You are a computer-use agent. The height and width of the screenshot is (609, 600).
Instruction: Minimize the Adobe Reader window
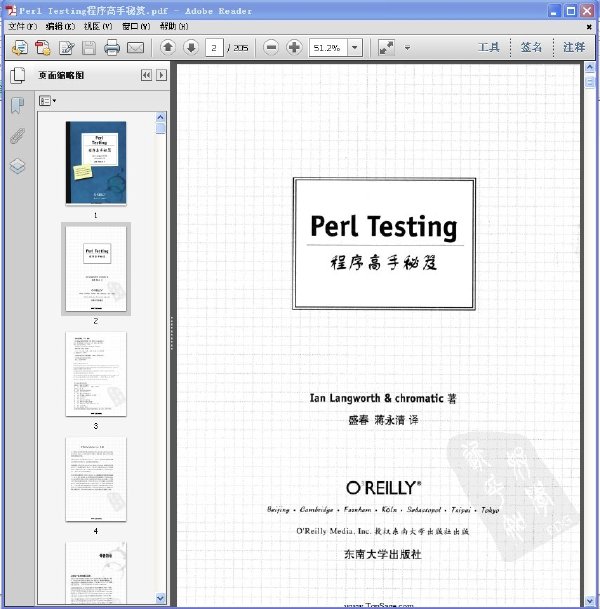tap(554, 10)
